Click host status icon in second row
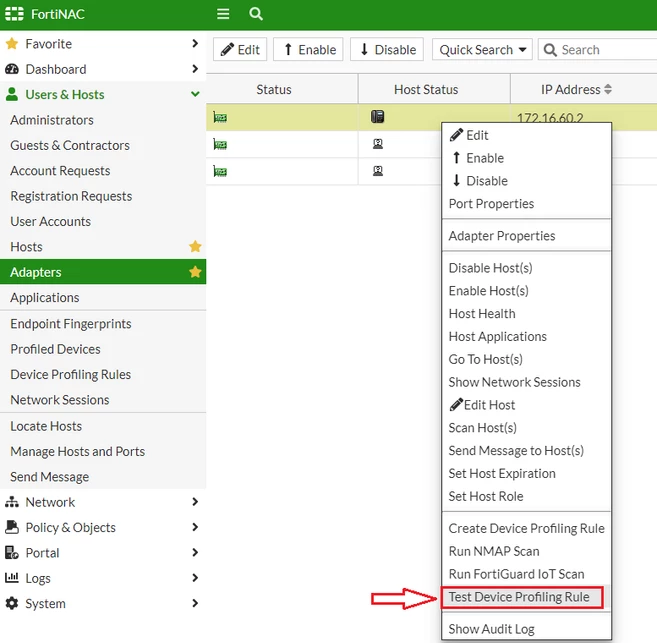This screenshot has height=643, width=657. [x=378, y=144]
